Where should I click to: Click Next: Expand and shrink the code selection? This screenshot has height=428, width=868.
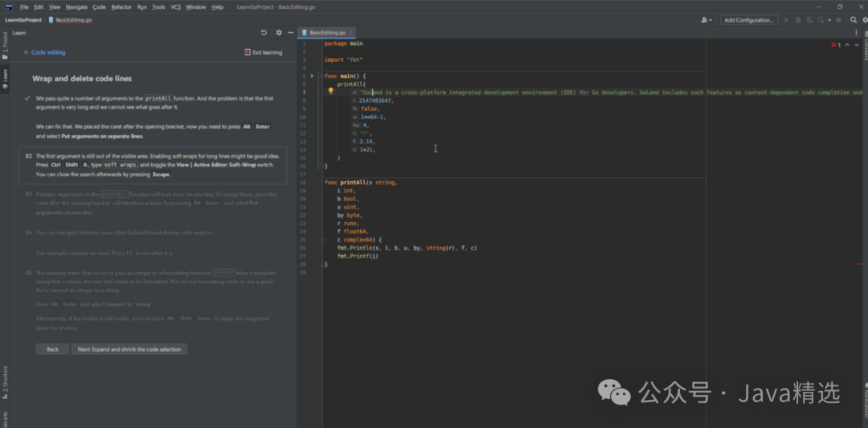pyautogui.click(x=129, y=349)
